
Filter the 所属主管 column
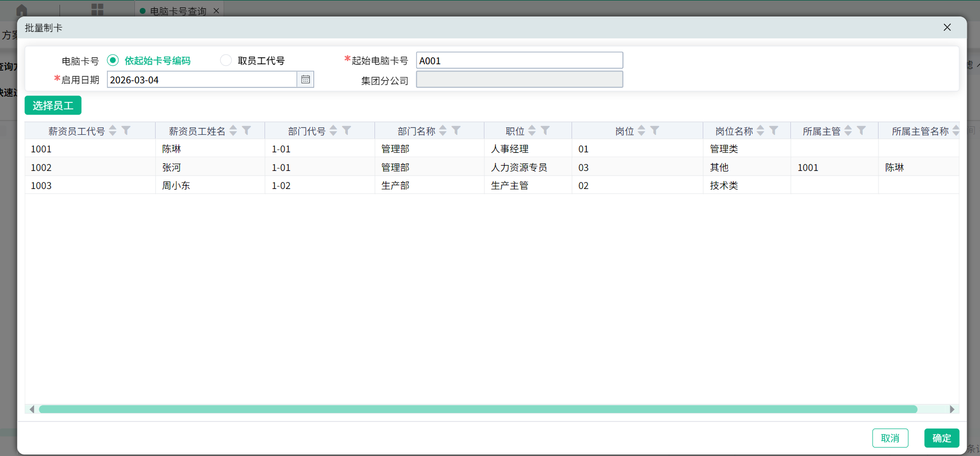862,131
